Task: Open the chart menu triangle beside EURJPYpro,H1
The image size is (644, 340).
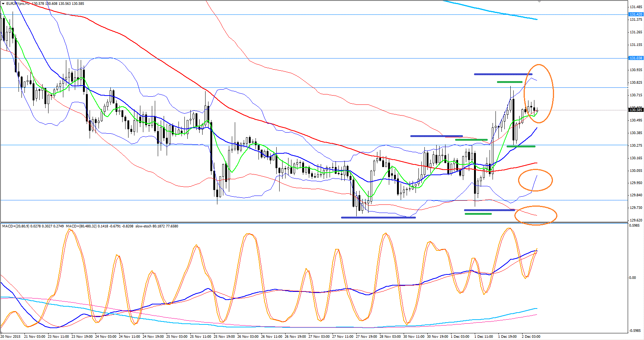Action: point(3,3)
